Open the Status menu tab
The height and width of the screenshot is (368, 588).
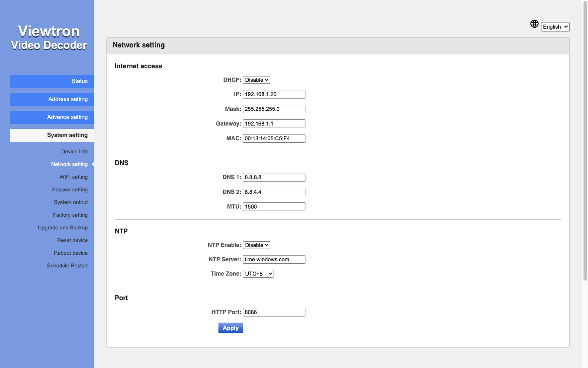tap(52, 81)
